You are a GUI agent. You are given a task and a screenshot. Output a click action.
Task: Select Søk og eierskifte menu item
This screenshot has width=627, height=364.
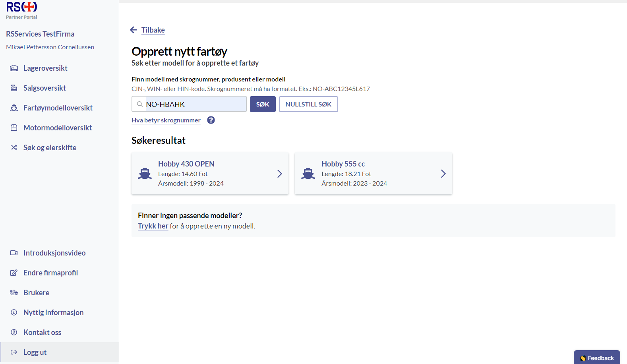click(50, 147)
